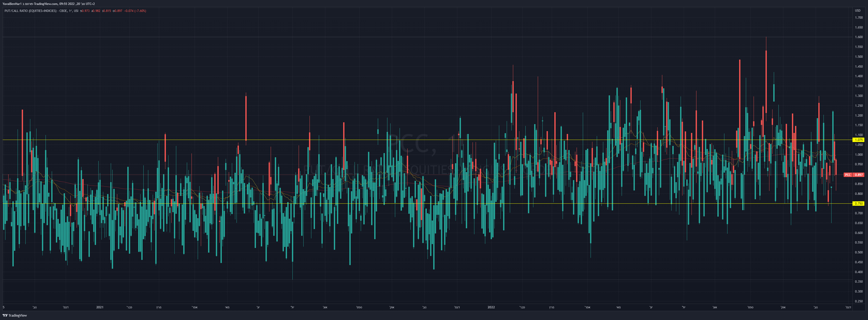Click the percentage change value −0.074 (−7.60%)

135,11
